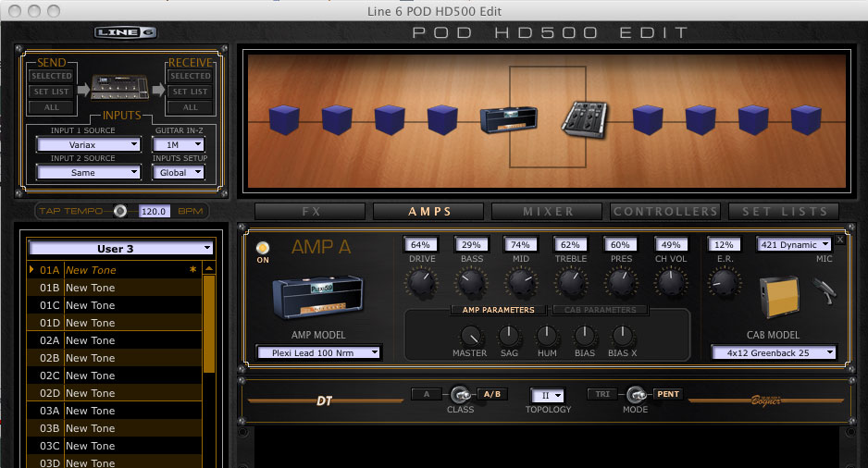Click the MID knob

520,283
